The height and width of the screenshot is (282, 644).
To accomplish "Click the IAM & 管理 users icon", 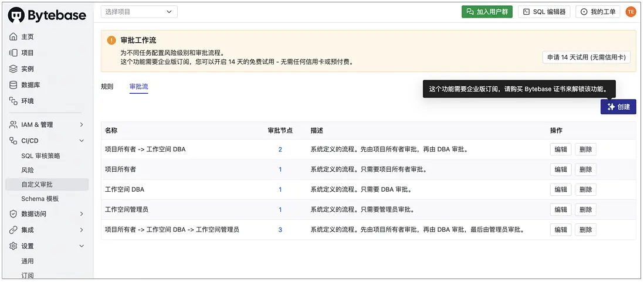I will coord(13,124).
